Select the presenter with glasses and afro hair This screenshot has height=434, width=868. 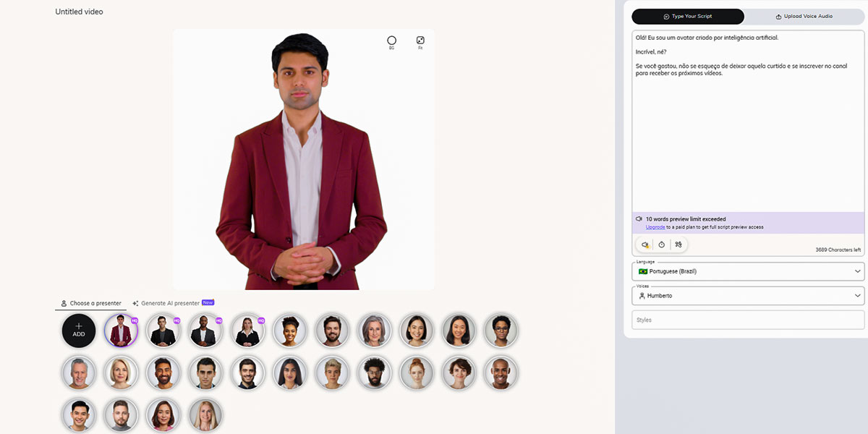501,330
